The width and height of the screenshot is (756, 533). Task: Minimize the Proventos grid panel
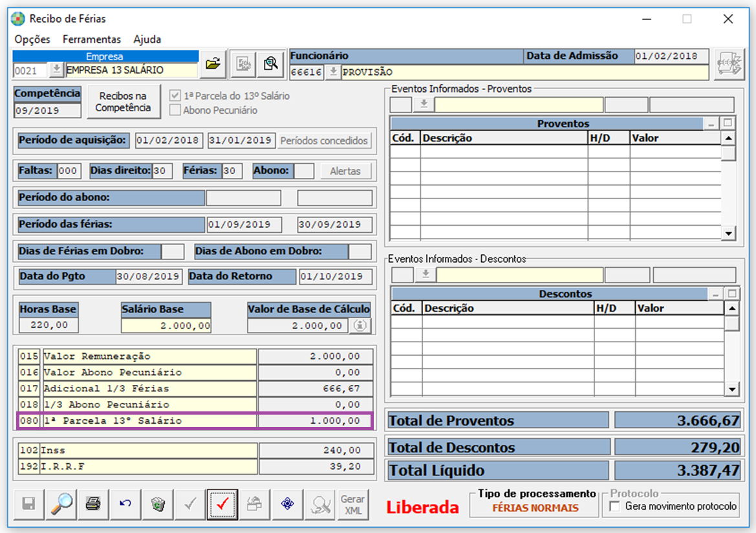click(711, 124)
